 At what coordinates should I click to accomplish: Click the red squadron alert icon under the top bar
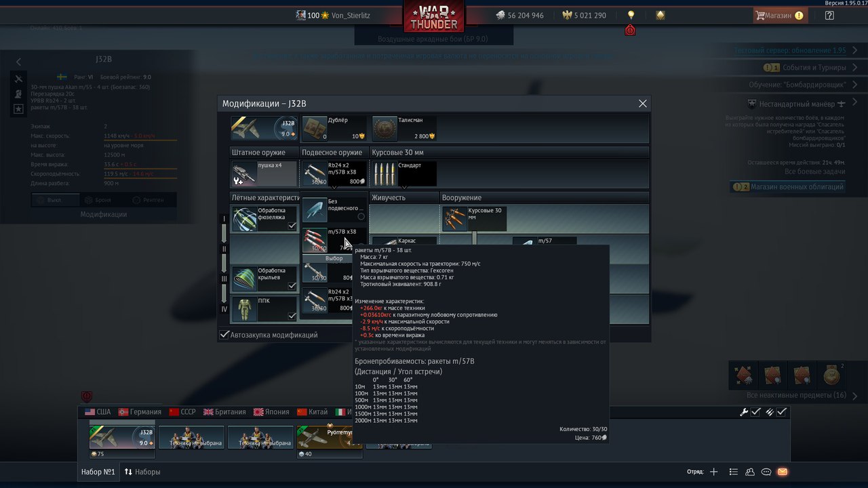[630, 30]
